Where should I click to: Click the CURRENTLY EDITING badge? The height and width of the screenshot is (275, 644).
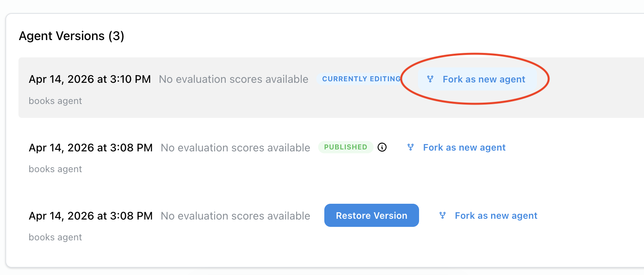pos(361,79)
